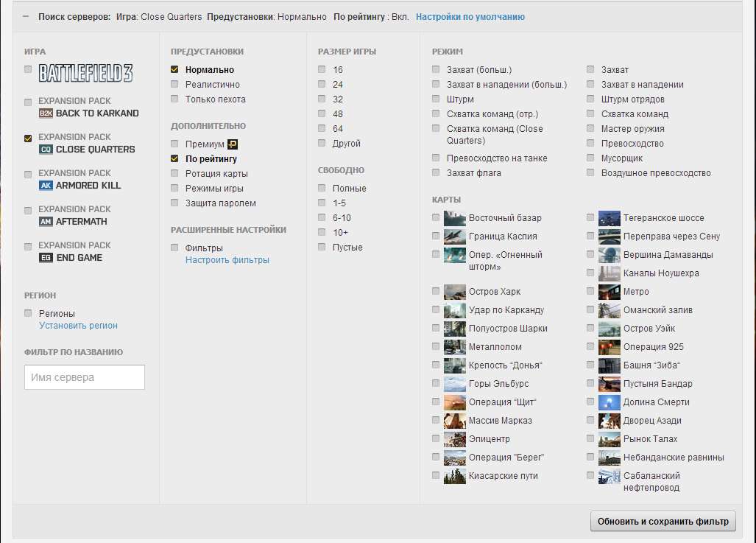This screenshot has height=543, width=756.
Task: Click the AM Aftermath badge
Action: (x=46, y=222)
